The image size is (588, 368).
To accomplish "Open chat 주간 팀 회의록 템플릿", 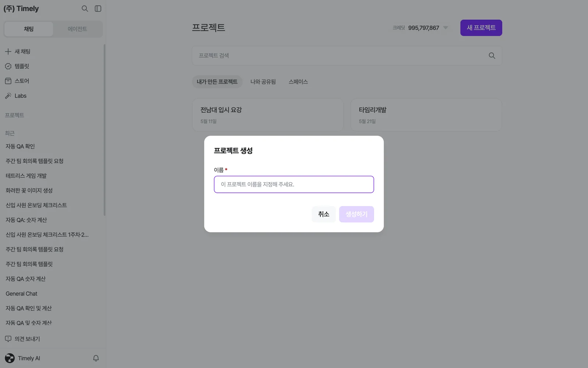I will pyautogui.click(x=29, y=264).
